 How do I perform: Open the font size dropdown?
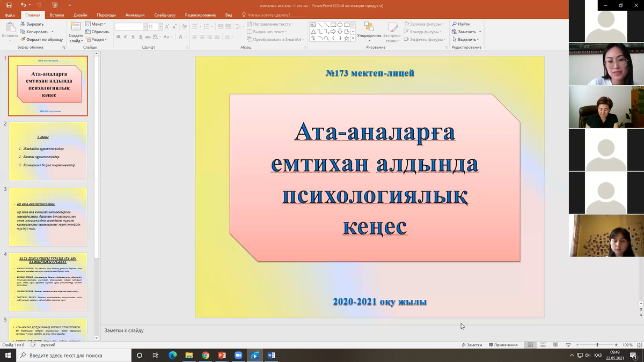click(160, 27)
